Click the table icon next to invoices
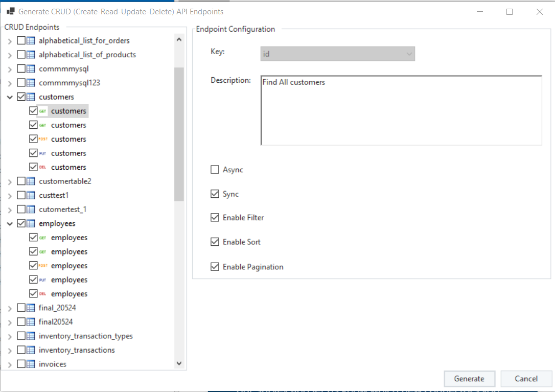555x392 pixels. click(x=31, y=364)
